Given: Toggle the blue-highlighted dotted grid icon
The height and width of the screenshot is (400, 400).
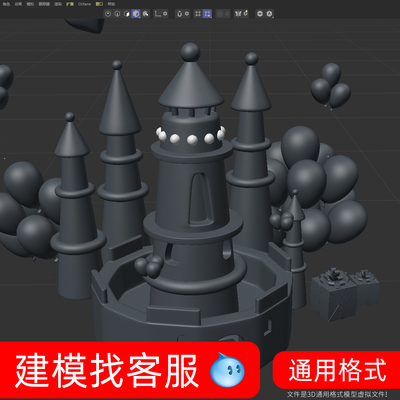Looking at the screenshot, I should point(207,14).
